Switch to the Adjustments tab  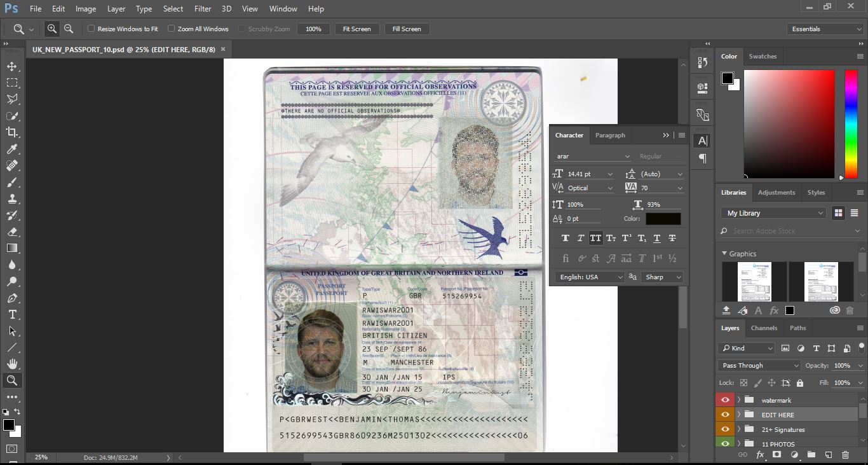click(x=776, y=192)
